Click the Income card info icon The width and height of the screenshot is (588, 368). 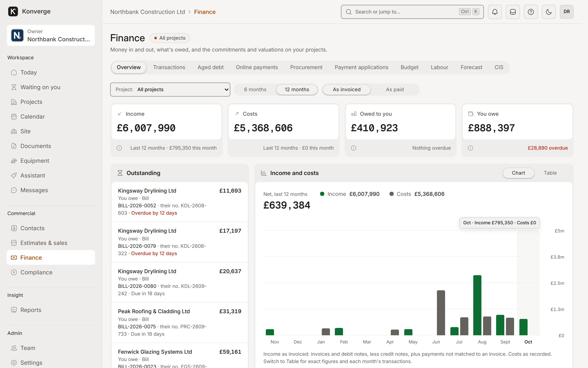pos(119,148)
